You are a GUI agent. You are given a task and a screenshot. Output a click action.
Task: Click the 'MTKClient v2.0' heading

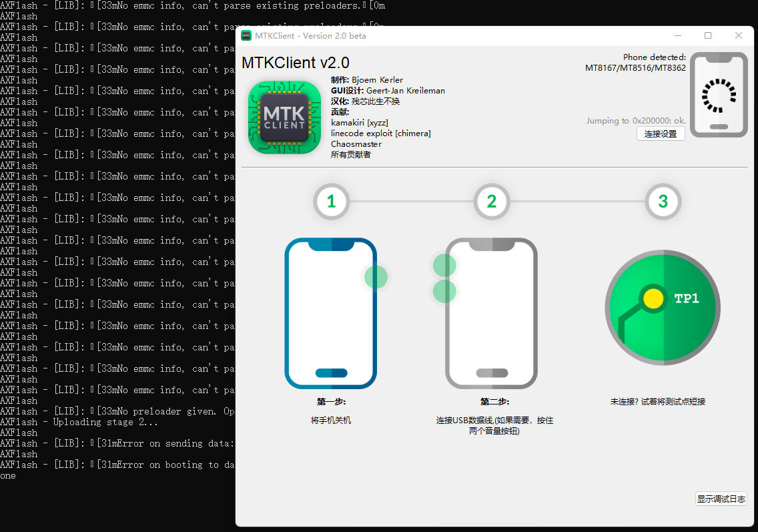[x=296, y=63]
